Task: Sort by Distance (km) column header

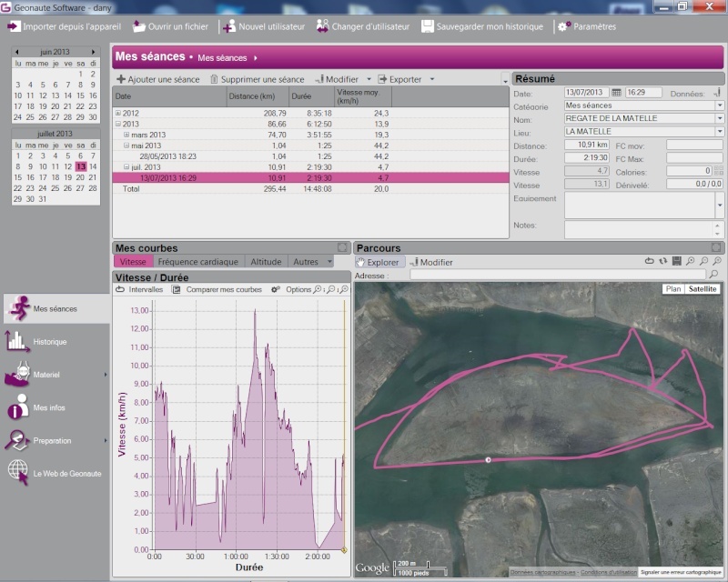Action: pyautogui.click(x=258, y=96)
